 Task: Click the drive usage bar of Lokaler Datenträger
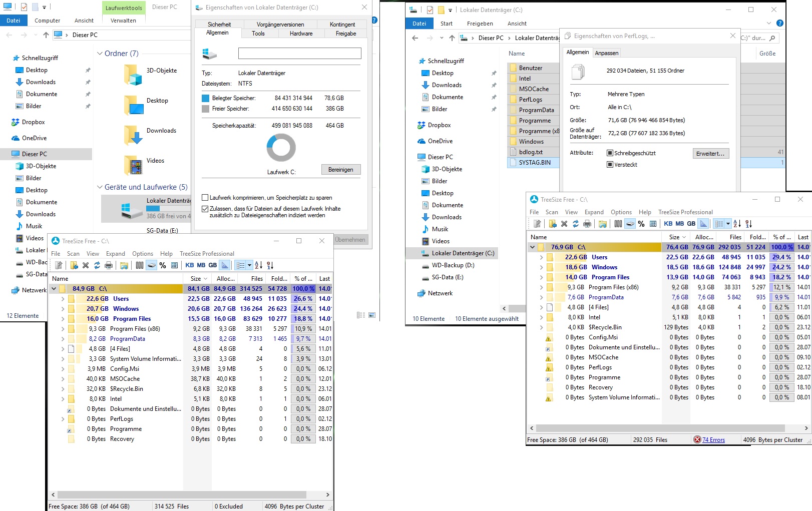point(168,209)
